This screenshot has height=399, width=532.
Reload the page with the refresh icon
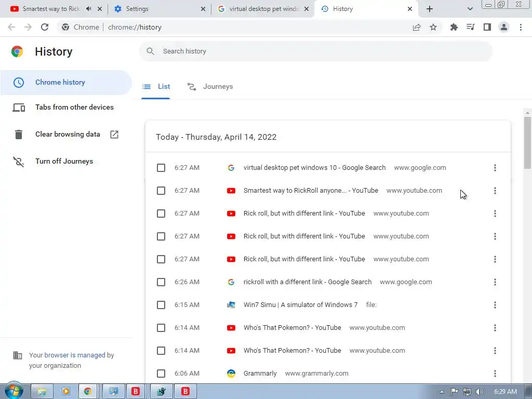tap(45, 27)
